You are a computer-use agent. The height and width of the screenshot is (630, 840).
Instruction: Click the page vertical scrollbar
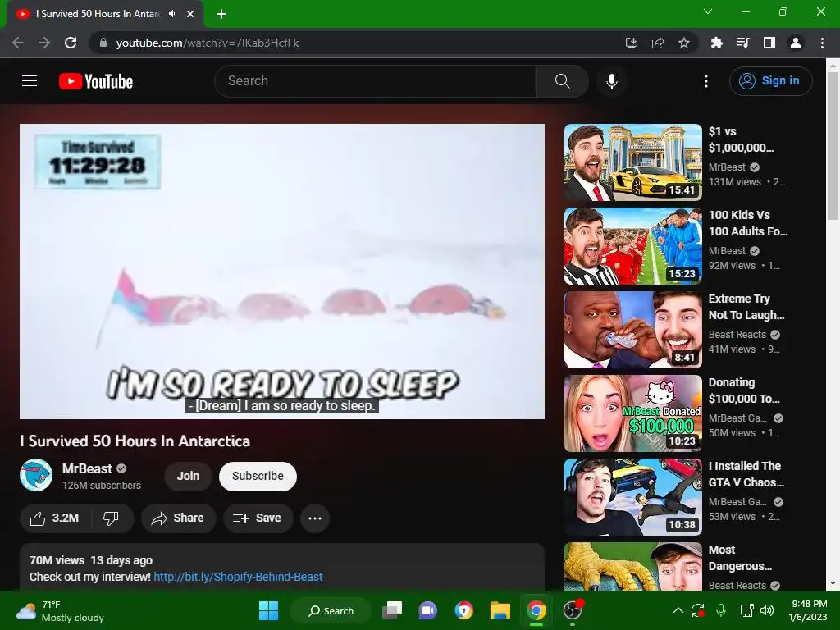pyautogui.click(x=833, y=146)
